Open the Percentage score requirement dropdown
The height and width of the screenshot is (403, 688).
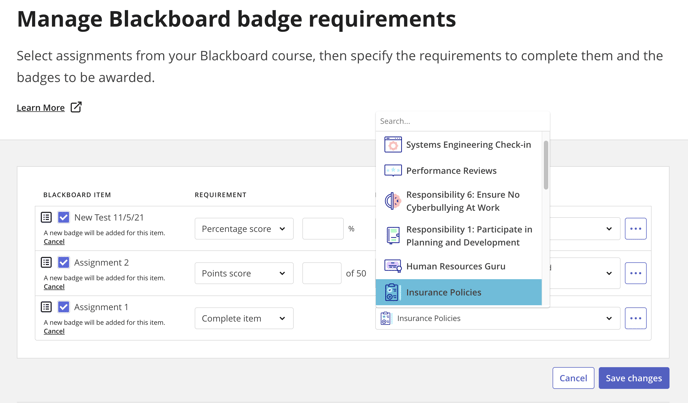tap(244, 229)
